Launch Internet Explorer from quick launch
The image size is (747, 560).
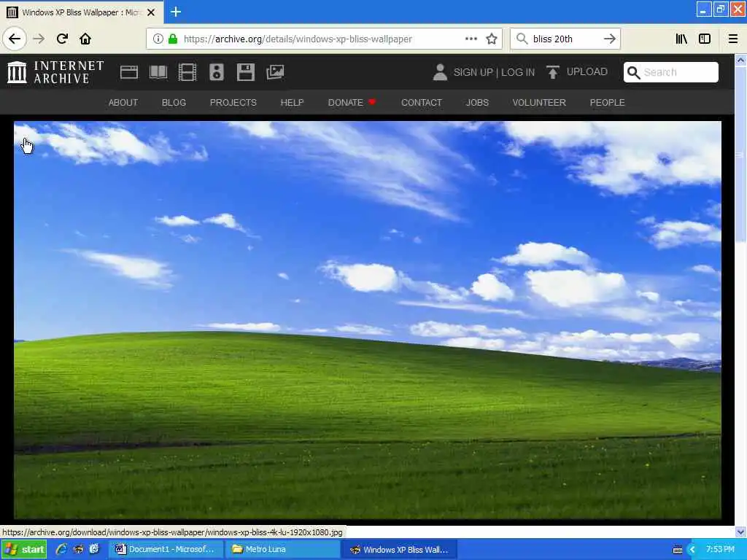click(61, 549)
